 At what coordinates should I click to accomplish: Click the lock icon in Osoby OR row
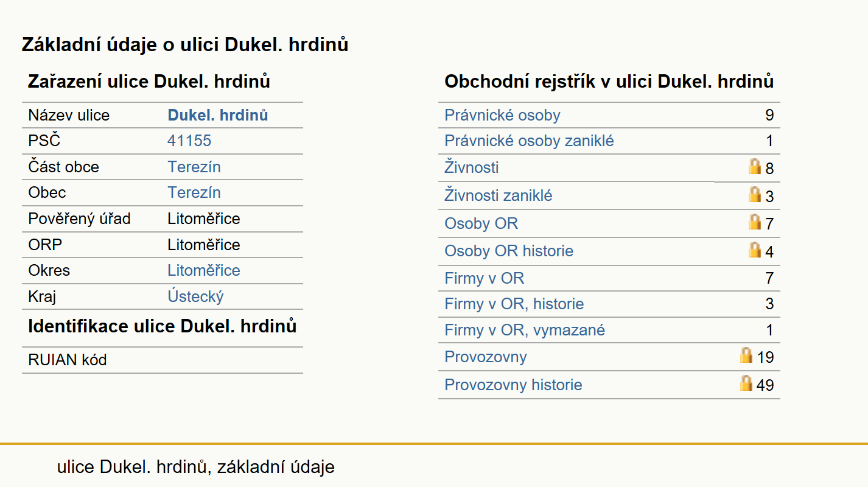click(x=755, y=222)
